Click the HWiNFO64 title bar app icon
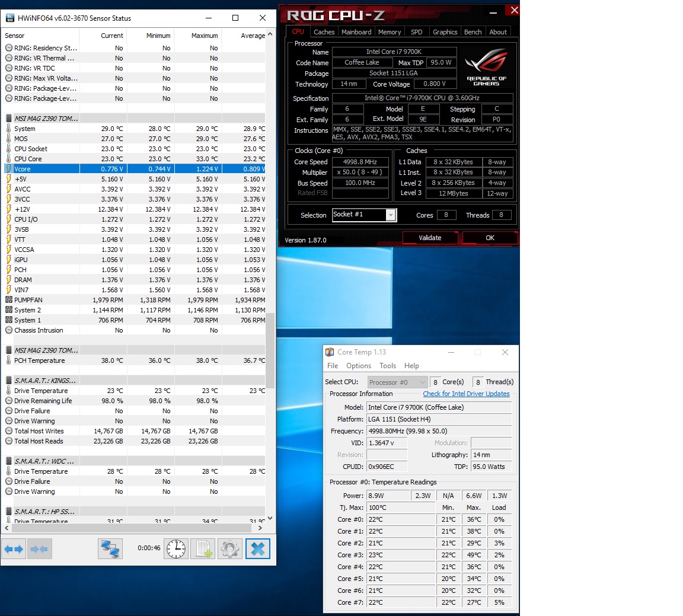 (9, 18)
